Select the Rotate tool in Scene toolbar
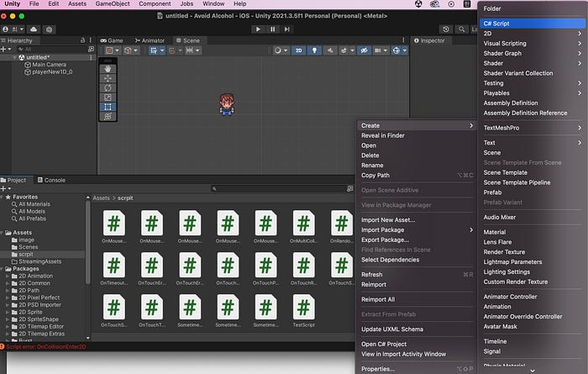588x374 pixels. tap(108, 87)
